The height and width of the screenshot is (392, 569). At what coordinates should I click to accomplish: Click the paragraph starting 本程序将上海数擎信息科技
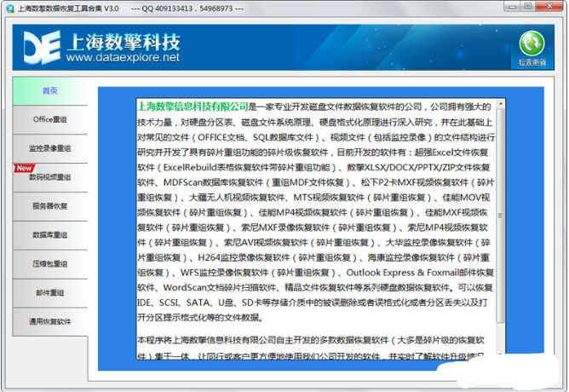point(311,348)
